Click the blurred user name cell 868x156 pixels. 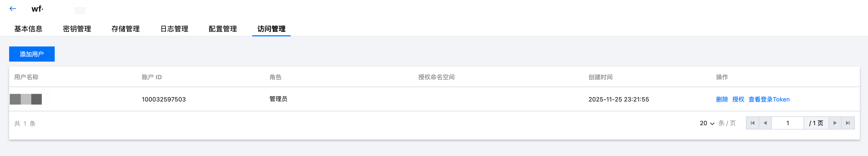(26, 99)
